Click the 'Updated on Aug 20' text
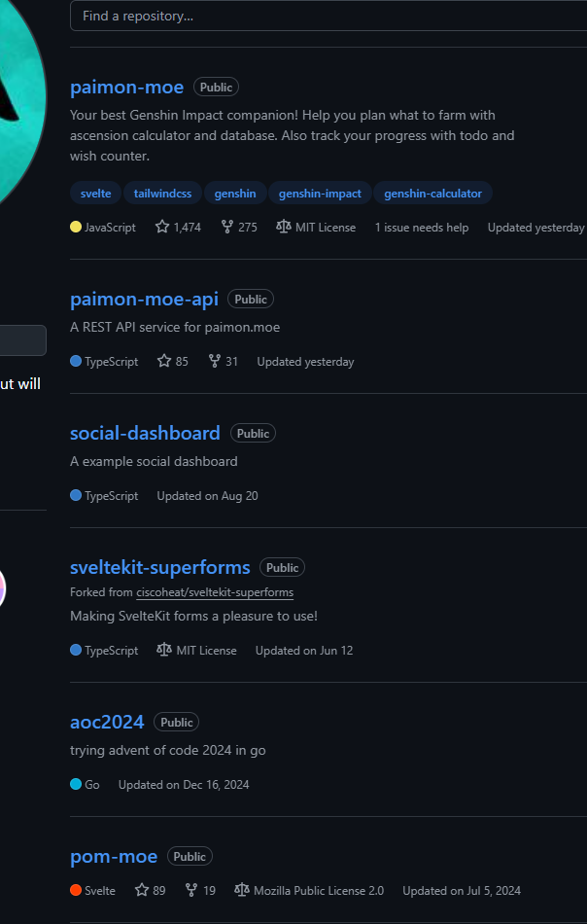 point(207,496)
